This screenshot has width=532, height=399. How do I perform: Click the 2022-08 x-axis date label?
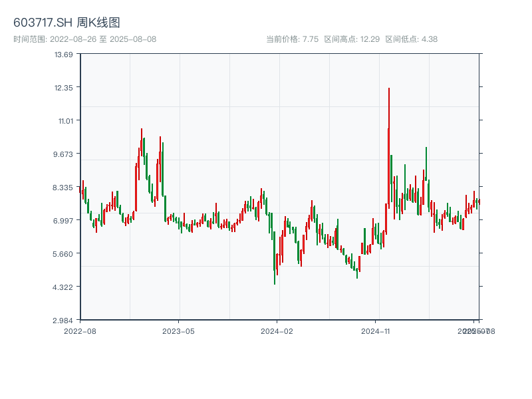pos(80,331)
